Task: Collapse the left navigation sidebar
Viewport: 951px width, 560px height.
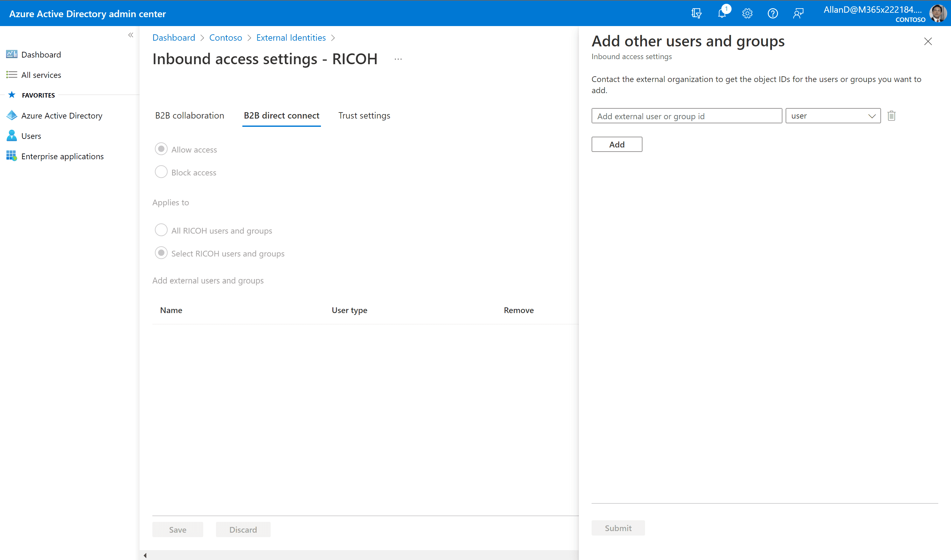Action: point(131,35)
